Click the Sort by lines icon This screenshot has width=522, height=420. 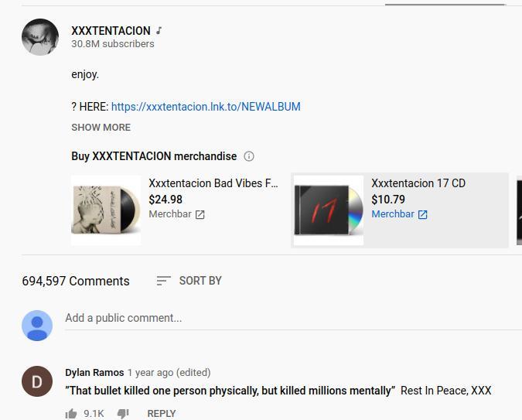coord(163,281)
